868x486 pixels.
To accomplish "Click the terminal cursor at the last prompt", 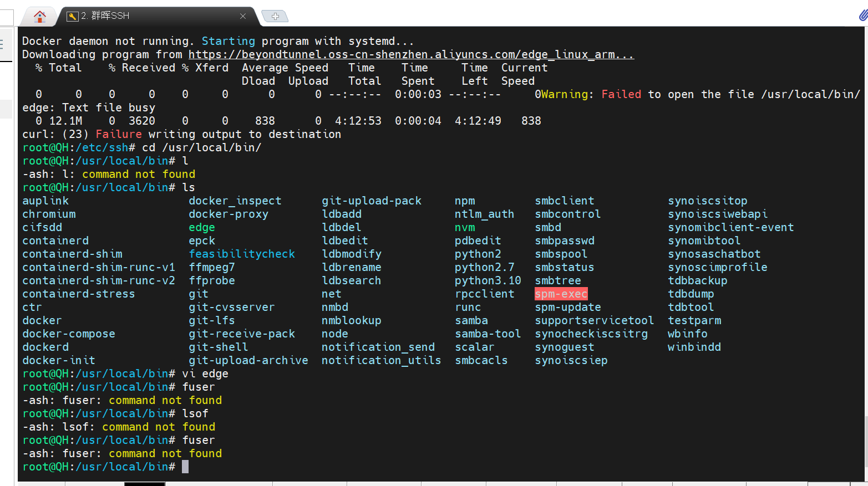I will [x=185, y=467].
